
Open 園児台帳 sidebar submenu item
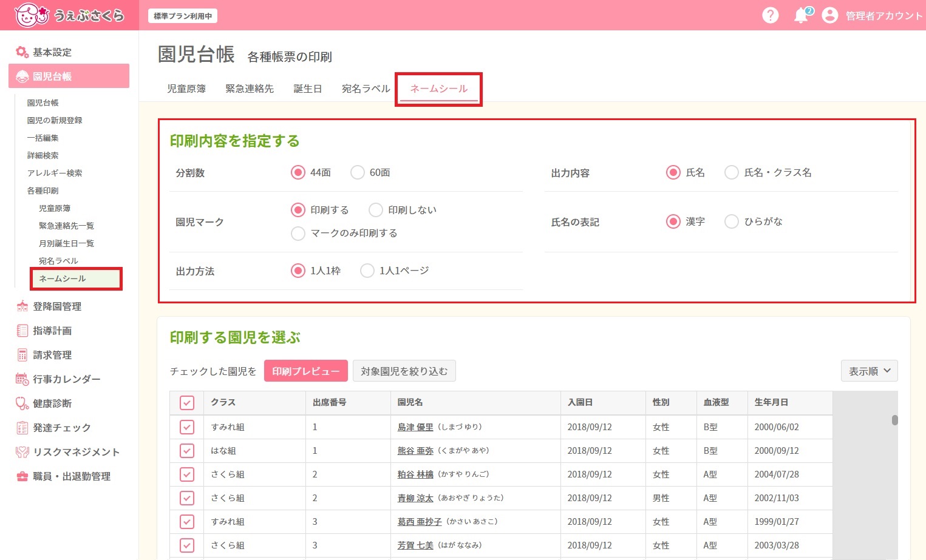(43, 103)
